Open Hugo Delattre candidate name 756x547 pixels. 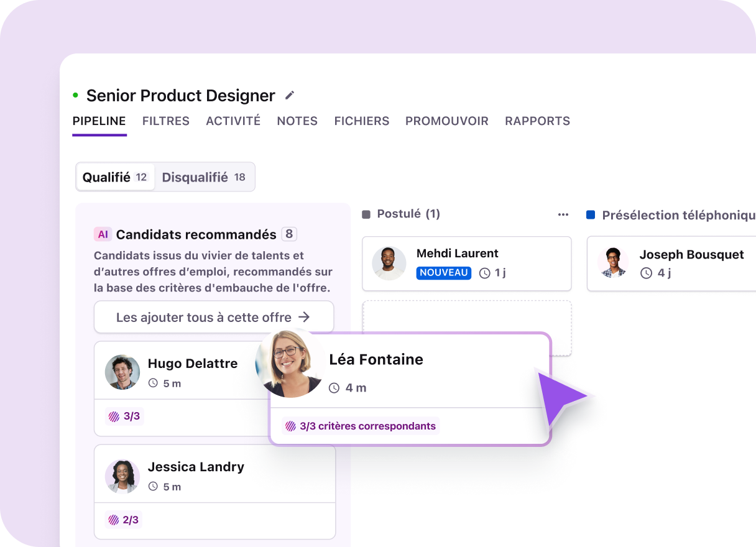point(193,364)
